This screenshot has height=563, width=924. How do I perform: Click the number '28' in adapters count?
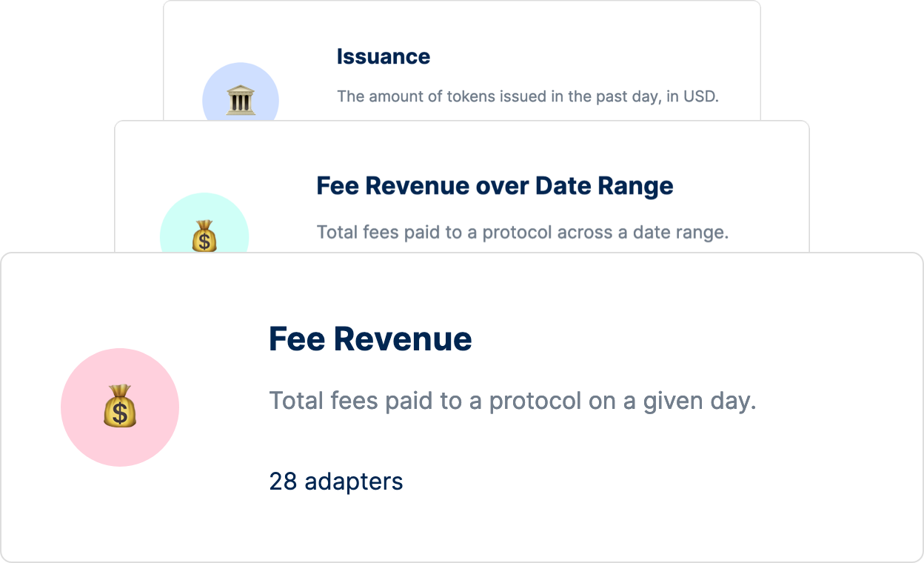coord(283,482)
